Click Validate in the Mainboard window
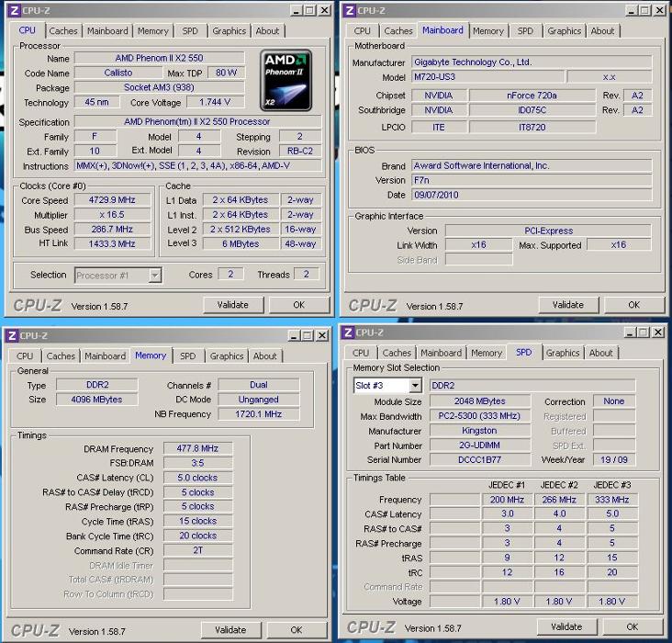This screenshot has width=672, height=643. [568, 305]
